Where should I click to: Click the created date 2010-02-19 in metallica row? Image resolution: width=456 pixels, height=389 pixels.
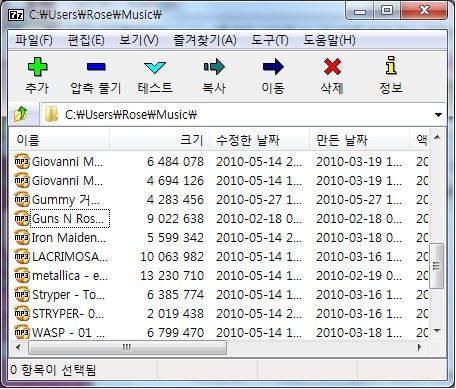pos(359,276)
